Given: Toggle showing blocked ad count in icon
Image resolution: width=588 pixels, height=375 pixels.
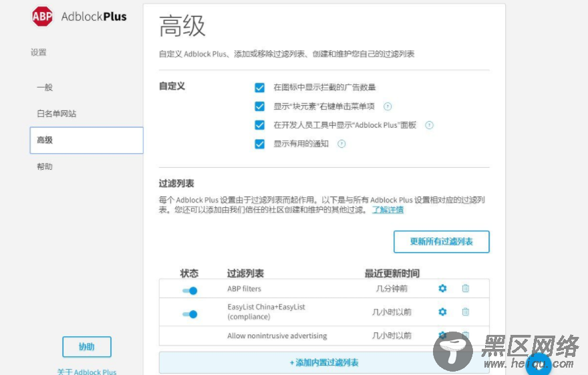Looking at the screenshot, I should tap(259, 88).
